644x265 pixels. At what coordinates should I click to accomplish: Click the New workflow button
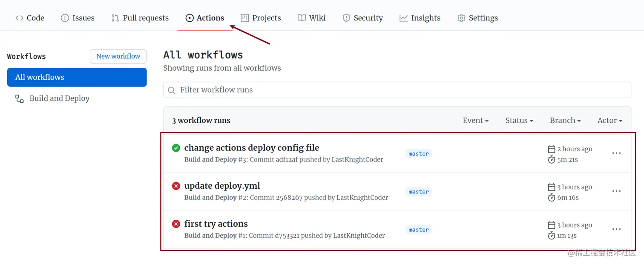point(118,56)
